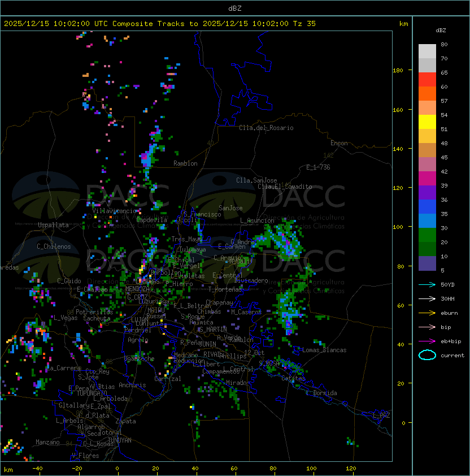470x476 pixels.
Task: Click the Clla.del_Rosario label
Action: pos(266,128)
